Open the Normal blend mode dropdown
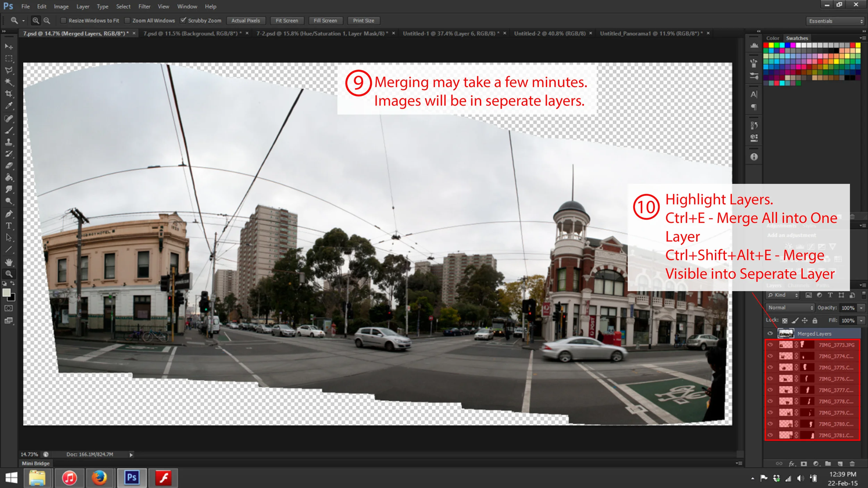Image resolution: width=868 pixels, height=488 pixels. pyautogui.click(x=790, y=308)
